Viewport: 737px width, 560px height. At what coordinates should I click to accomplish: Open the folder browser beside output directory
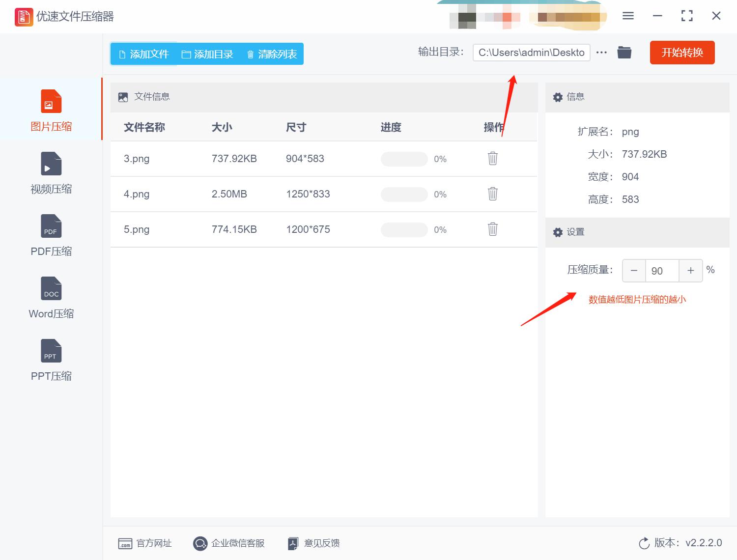point(624,52)
